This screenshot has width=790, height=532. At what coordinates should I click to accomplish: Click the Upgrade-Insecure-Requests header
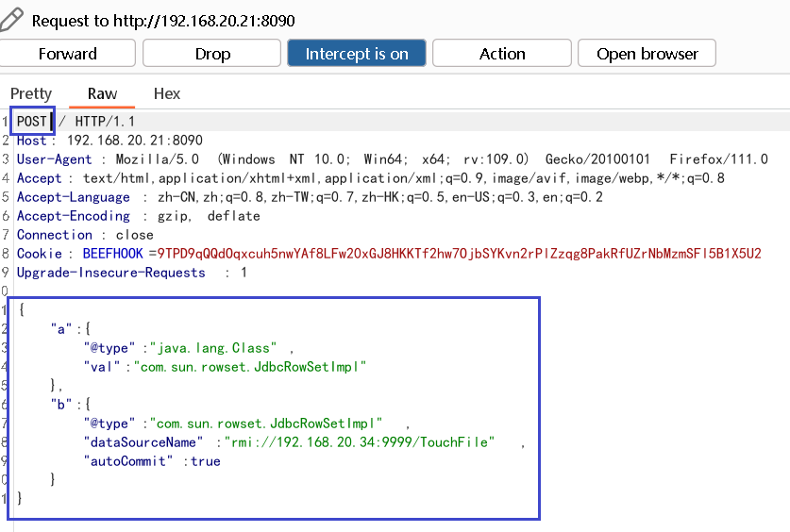[x=110, y=273]
